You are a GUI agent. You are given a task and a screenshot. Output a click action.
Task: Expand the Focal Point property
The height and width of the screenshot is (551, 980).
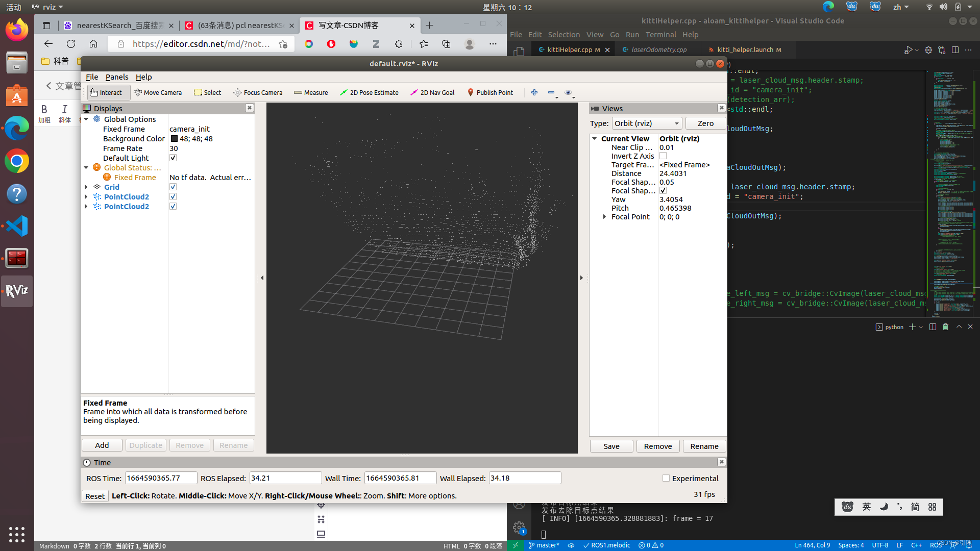pos(604,217)
